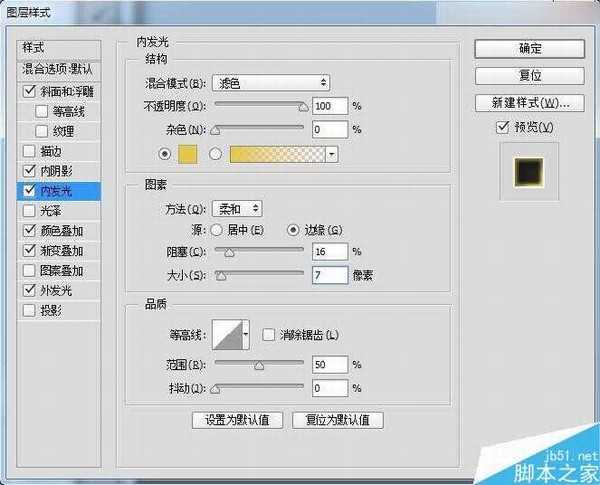
Task: Select the 居中 (Center) source radio button
Action: [x=217, y=229]
